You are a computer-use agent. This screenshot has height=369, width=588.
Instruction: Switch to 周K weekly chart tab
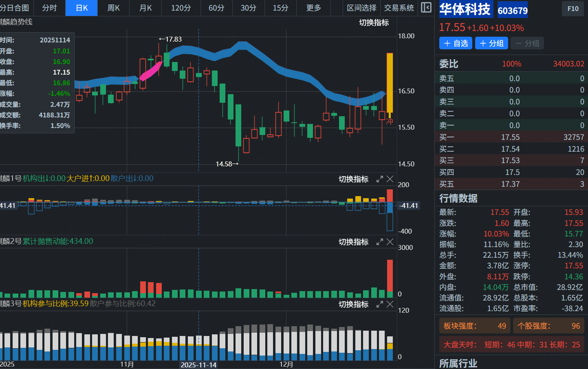[x=113, y=8]
